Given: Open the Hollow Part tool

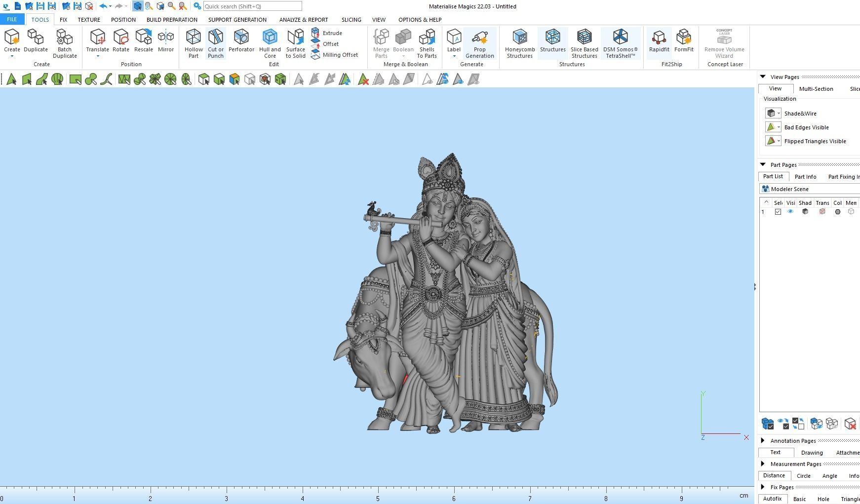Looking at the screenshot, I should pyautogui.click(x=194, y=43).
